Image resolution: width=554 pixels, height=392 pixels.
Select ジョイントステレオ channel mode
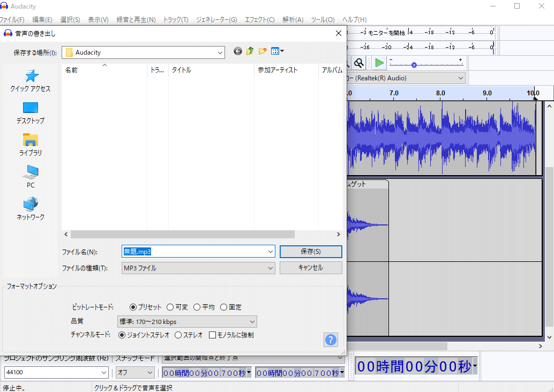[144, 335]
